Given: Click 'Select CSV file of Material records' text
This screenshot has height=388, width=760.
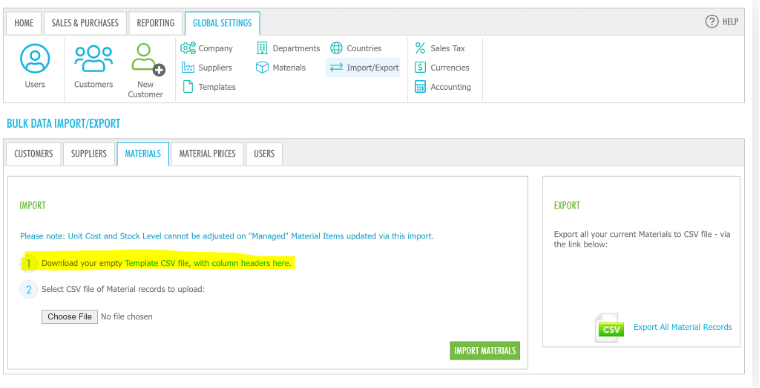Looking at the screenshot, I should pyautogui.click(x=124, y=290).
